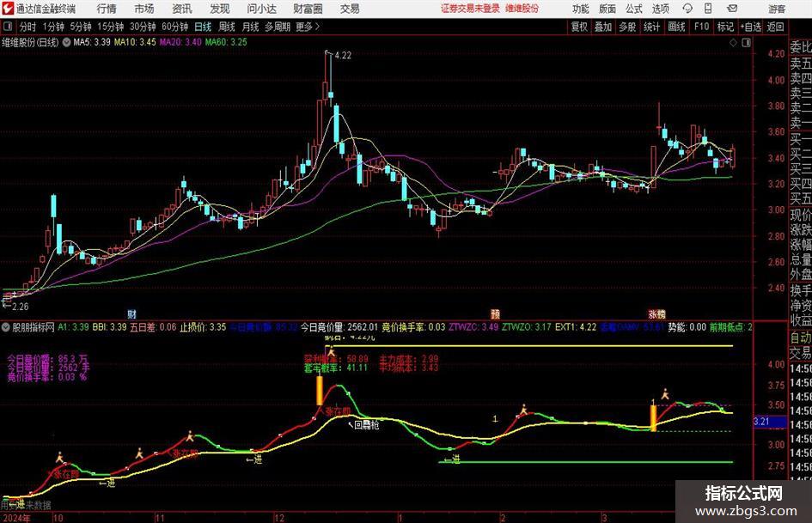Open the 问小达 menu
Image resolution: width=812 pixels, height=523 pixels.
pyautogui.click(x=261, y=9)
